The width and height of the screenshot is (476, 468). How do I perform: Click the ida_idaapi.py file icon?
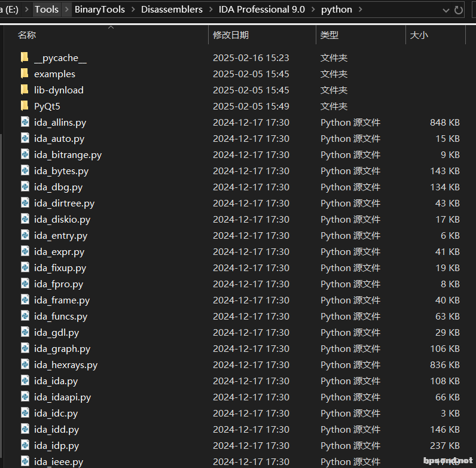pos(25,396)
